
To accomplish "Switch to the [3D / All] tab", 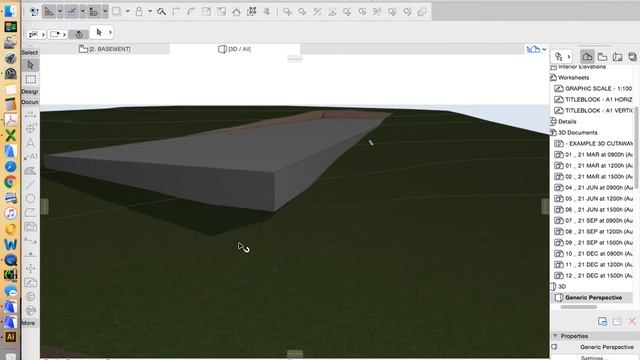I will tap(235, 49).
